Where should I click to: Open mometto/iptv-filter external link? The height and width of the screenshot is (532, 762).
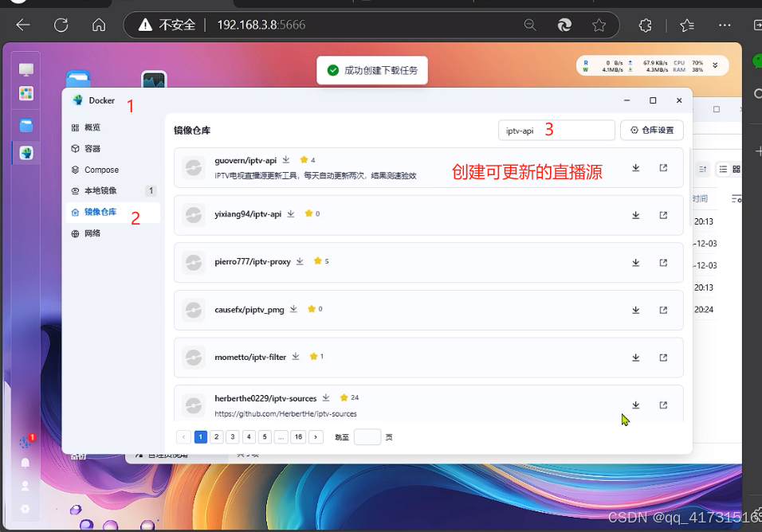663,358
